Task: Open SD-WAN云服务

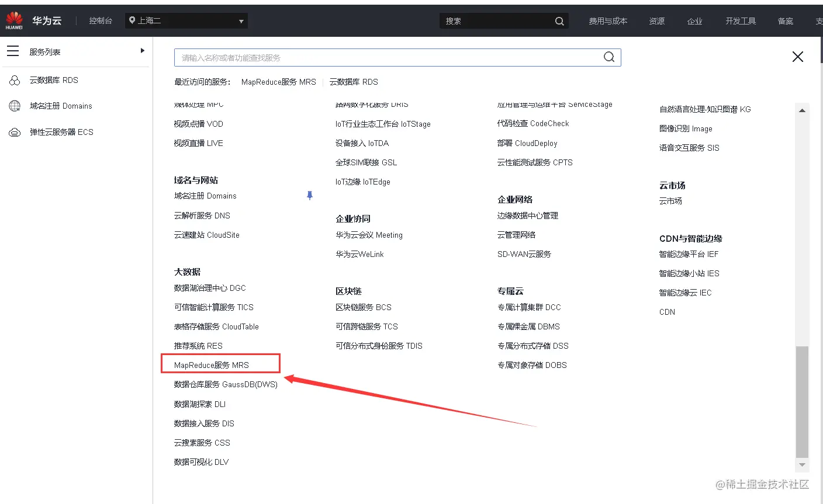Action: click(524, 254)
